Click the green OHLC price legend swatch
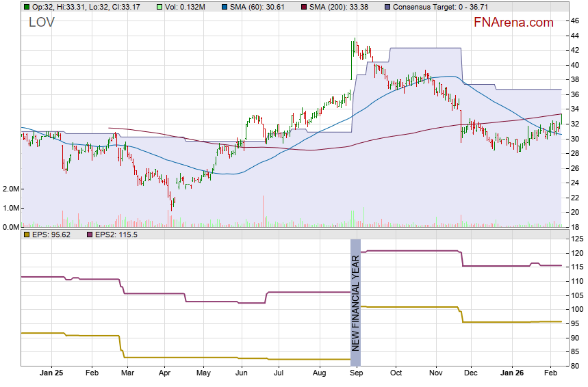Viewport: 588px width, 387px height. pos(26,7)
